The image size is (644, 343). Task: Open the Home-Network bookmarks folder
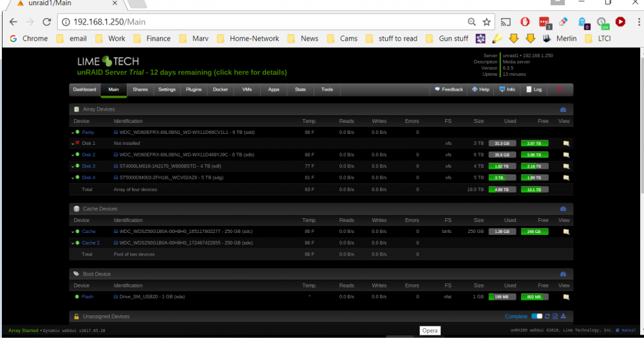(248, 39)
